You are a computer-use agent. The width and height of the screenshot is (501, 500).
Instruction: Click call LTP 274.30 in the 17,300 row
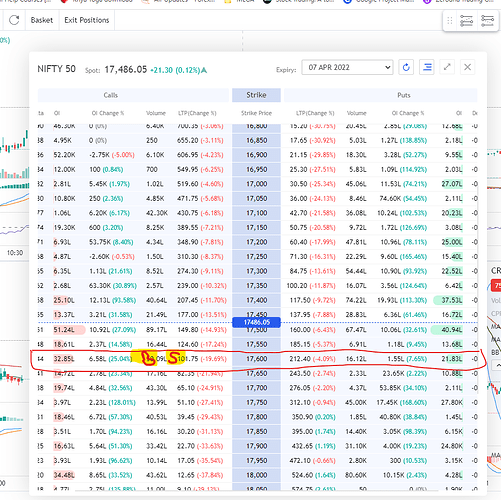pos(188,271)
